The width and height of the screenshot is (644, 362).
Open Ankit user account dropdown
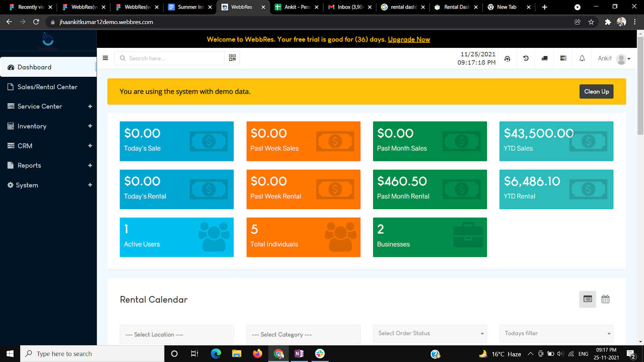(x=614, y=59)
